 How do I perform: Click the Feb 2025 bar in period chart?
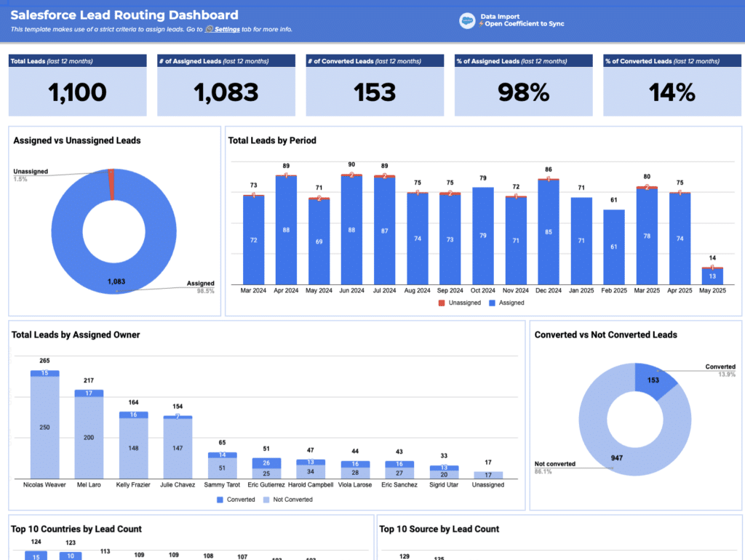pyautogui.click(x=614, y=247)
